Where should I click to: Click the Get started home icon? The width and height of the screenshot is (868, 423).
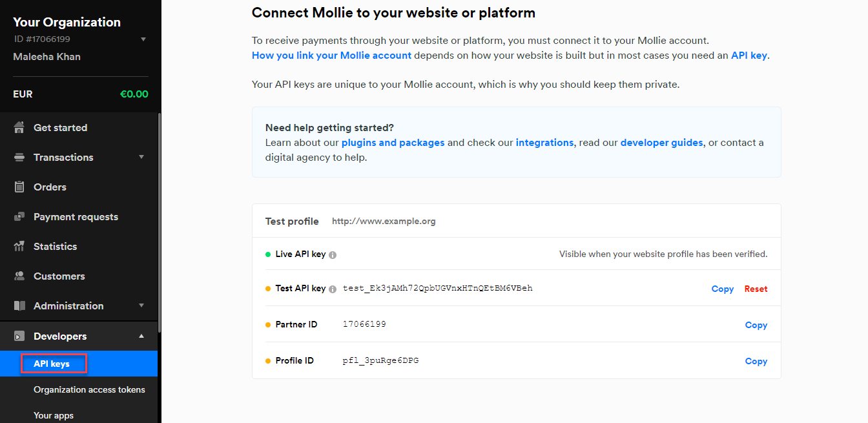(19, 127)
